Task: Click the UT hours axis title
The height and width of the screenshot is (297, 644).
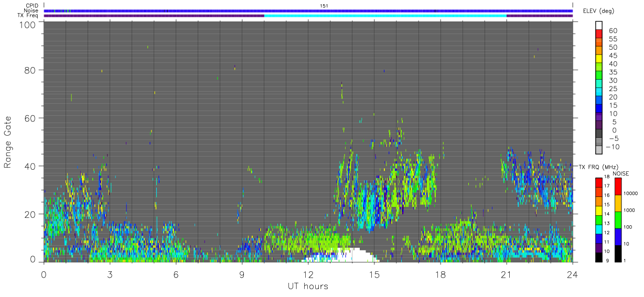Action: pos(307,286)
